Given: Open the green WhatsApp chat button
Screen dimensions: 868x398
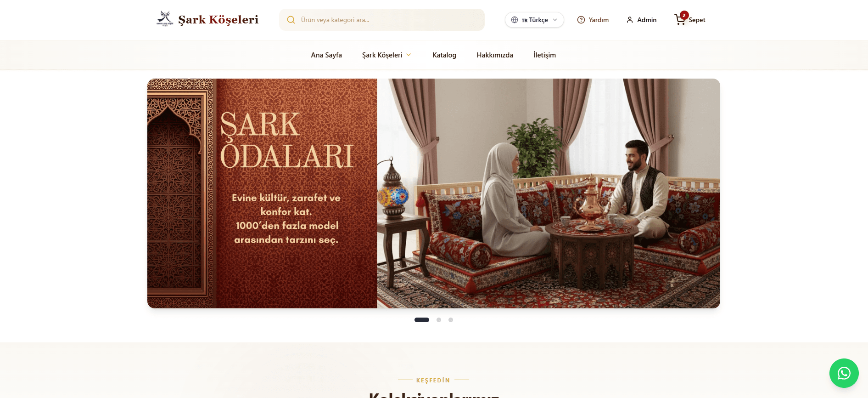Looking at the screenshot, I should (844, 373).
